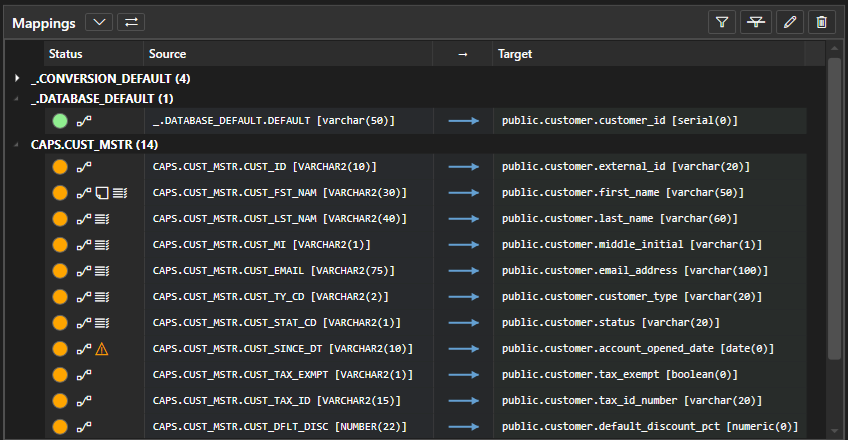
Task: Click the note icon in CUST_FST_NAM row
Action: tap(102, 193)
